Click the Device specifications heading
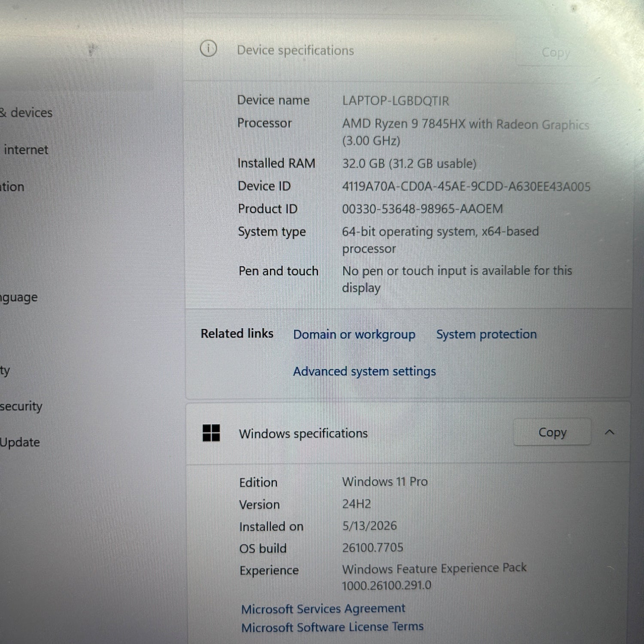644x644 pixels. [x=295, y=51]
